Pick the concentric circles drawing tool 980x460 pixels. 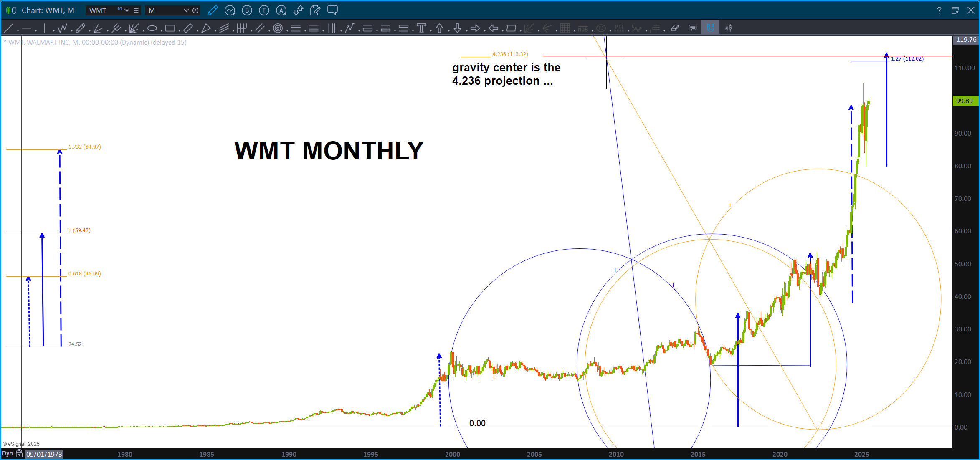coord(278,28)
